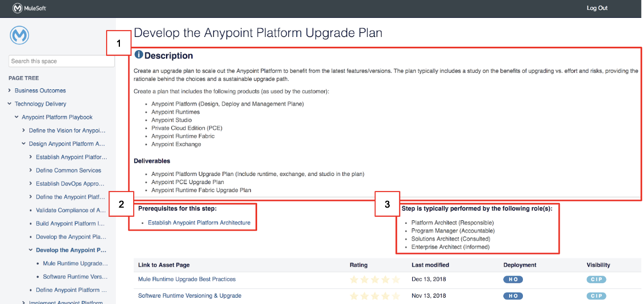Open Validate Compliance of A… page
Viewport: 644px width, 304px height.
71,210
